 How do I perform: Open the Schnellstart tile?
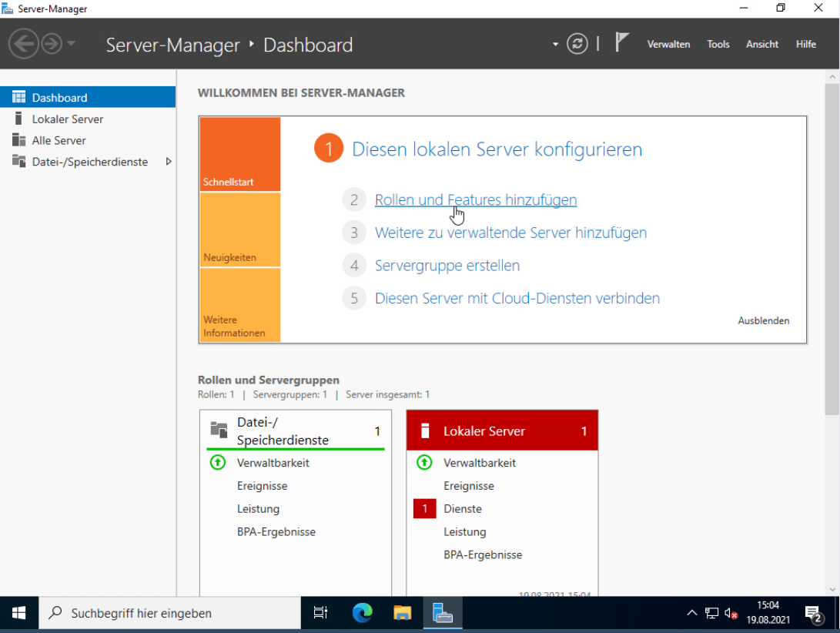240,154
